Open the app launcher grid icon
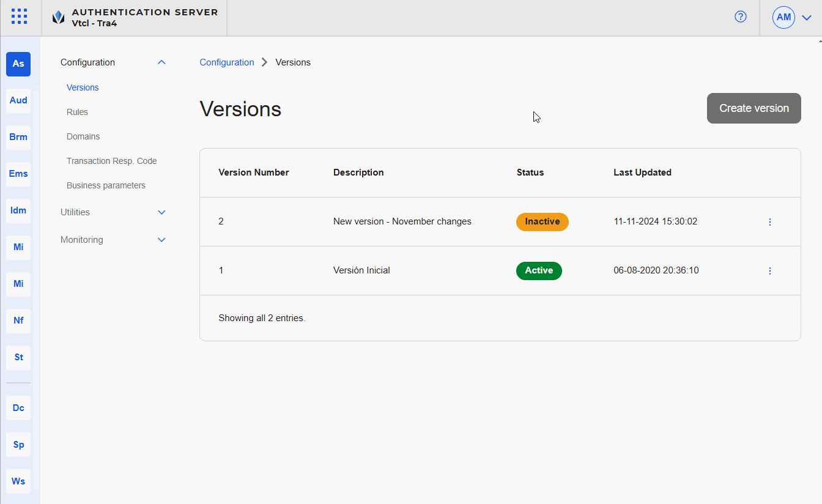822x504 pixels. (19, 17)
